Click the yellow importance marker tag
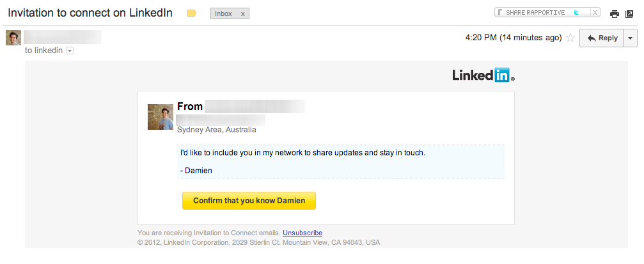 pos(191,13)
